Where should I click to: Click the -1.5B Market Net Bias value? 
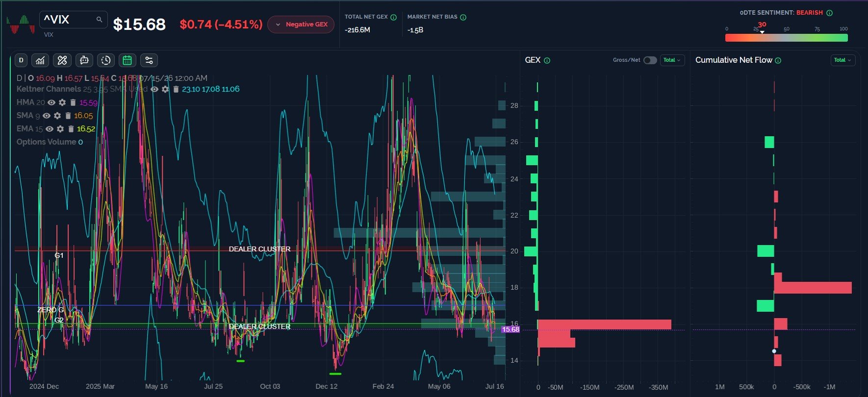point(415,30)
